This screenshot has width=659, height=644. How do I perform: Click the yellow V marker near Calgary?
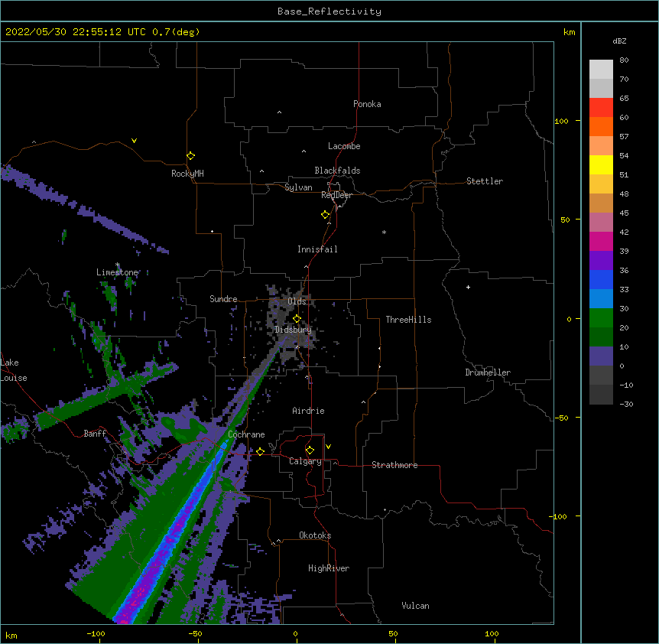point(328,447)
